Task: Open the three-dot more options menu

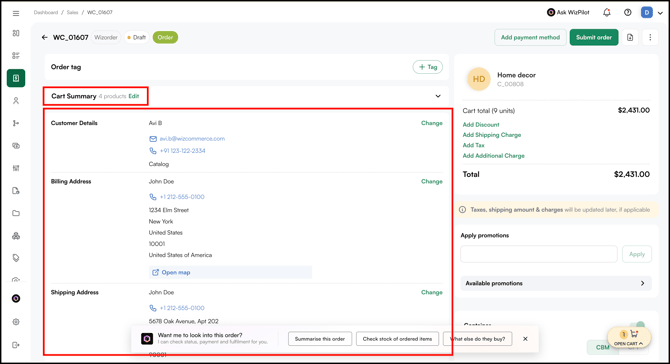Action: point(650,38)
